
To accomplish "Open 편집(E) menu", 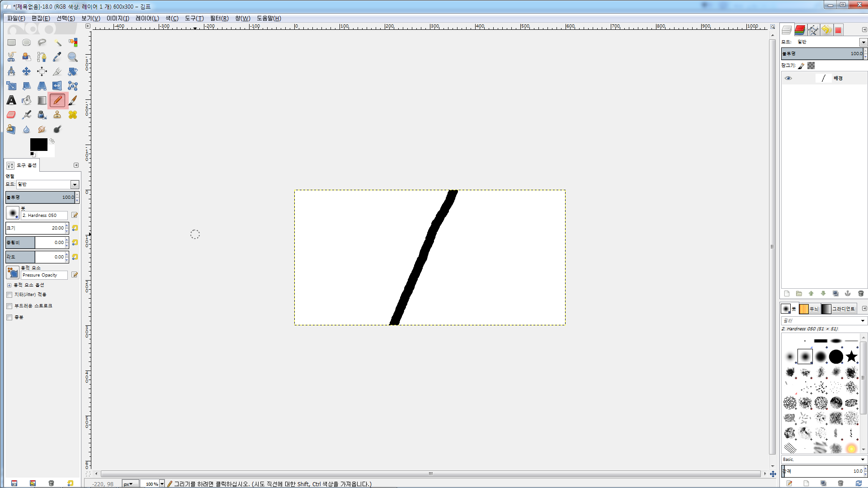I will (x=41, y=18).
